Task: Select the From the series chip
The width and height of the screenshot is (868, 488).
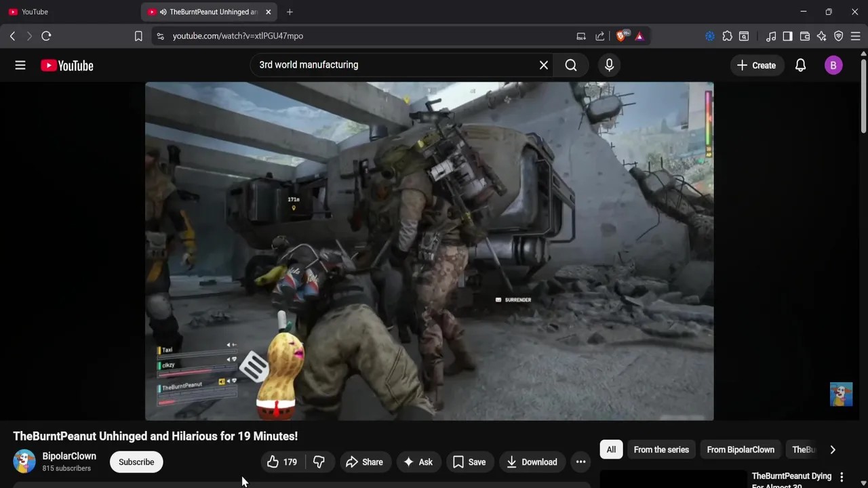Action: [x=661, y=449]
